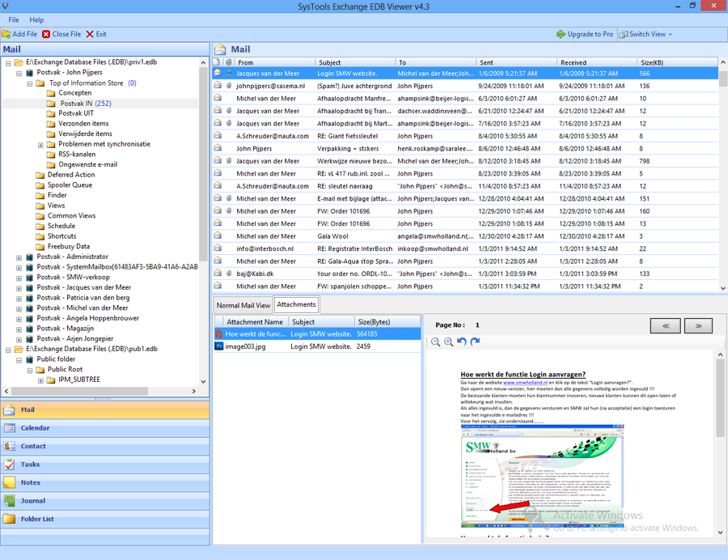Screen dimensions: 728x560
Task: Sort messages by Subject column header
Action: pos(355,62)
